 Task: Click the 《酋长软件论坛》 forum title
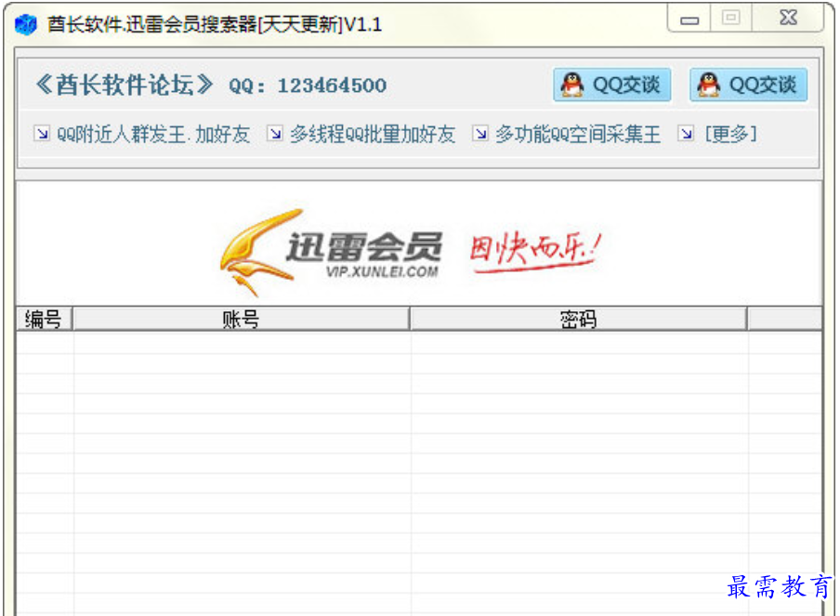(125, 85)
